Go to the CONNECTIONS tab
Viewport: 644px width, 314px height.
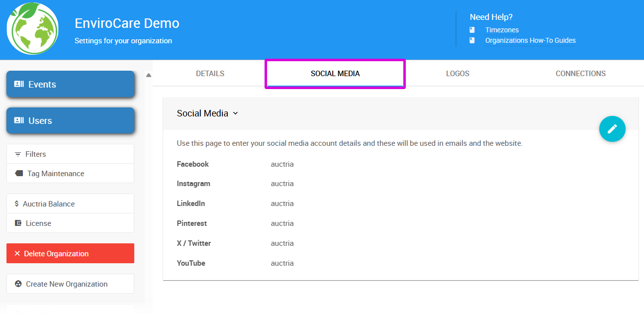click(x=580, y=73)
